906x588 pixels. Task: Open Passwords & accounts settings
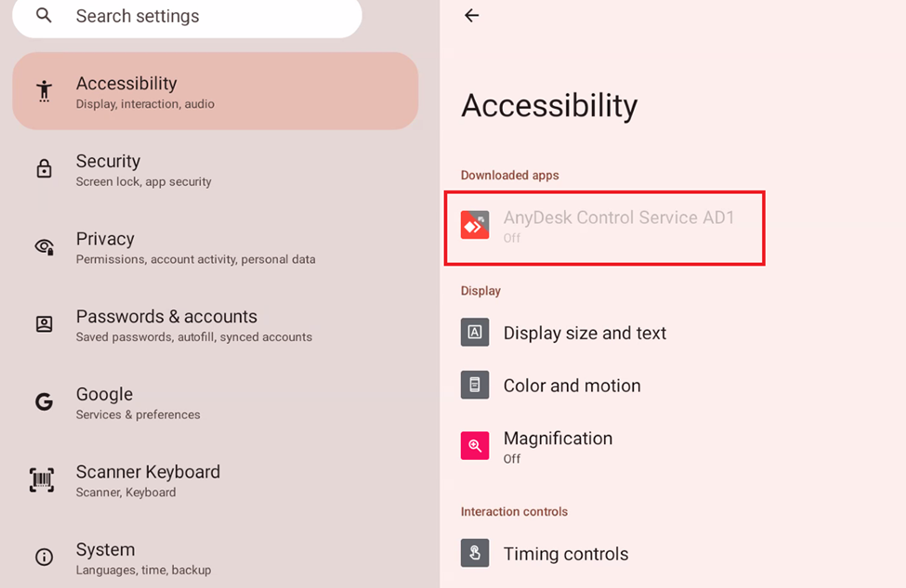(x=216, y=324)
